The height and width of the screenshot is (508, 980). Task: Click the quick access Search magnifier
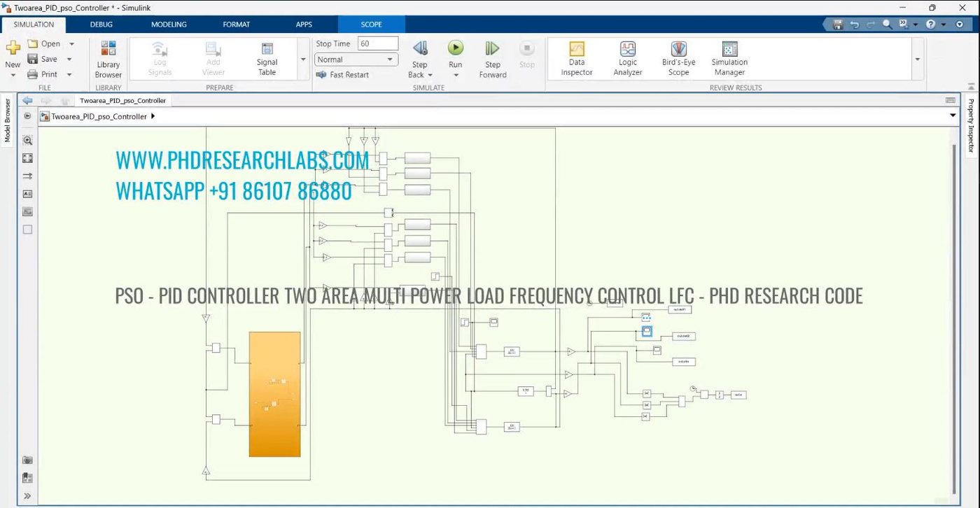(887, 24)
